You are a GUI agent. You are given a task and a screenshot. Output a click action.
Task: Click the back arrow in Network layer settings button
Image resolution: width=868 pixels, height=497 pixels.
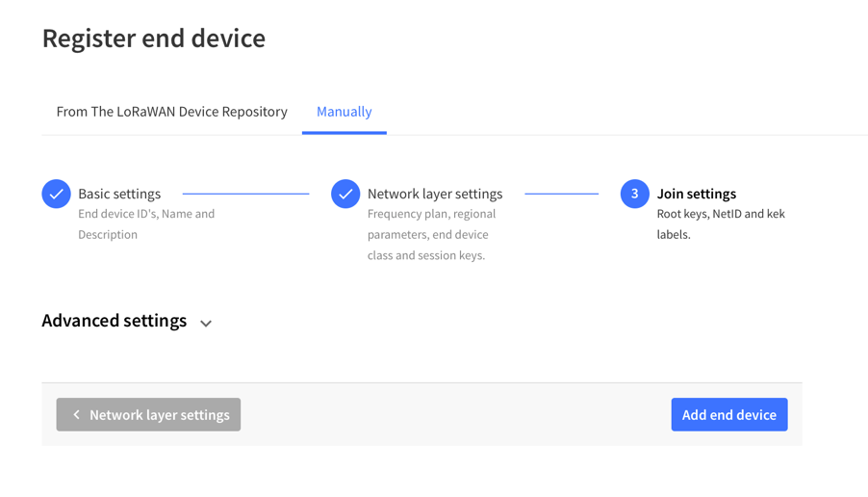click(76, 414)
